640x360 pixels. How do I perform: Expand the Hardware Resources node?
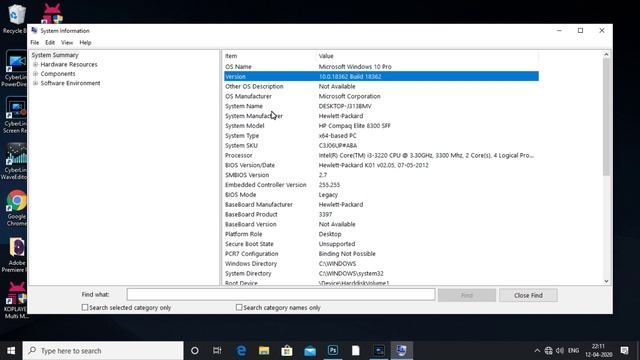(36, 64)
